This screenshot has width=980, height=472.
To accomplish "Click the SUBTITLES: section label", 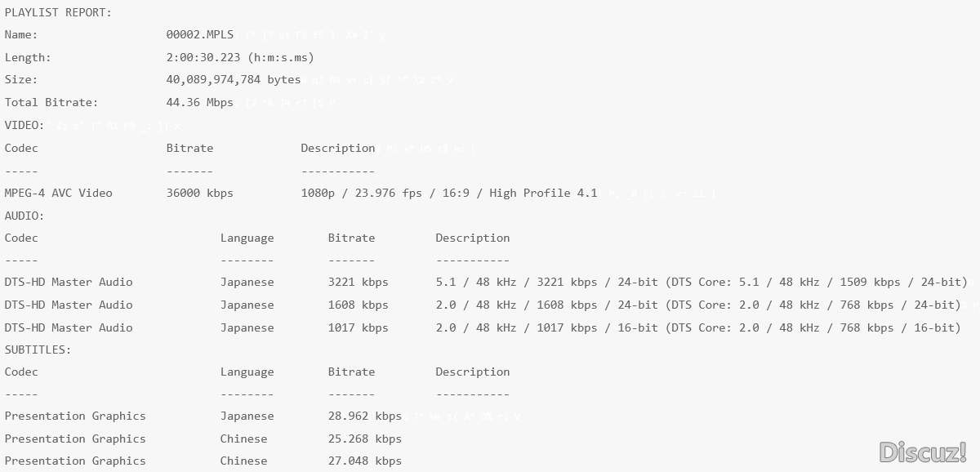I will click(x=38, y=350).
